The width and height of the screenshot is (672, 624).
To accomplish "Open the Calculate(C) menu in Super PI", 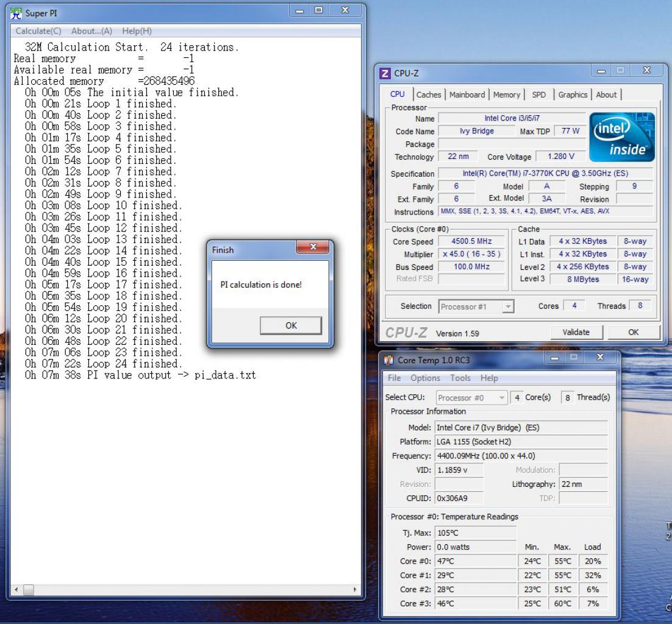I will click(x=38, y=31).
